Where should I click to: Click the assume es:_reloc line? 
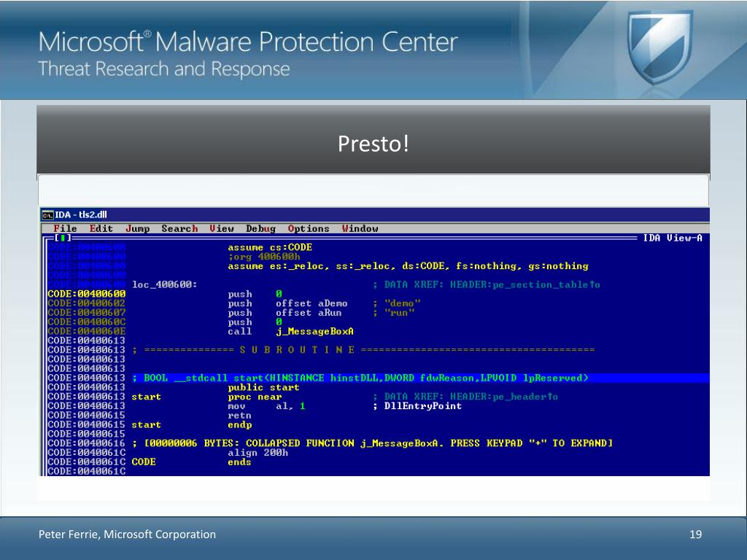pos(408,266)
